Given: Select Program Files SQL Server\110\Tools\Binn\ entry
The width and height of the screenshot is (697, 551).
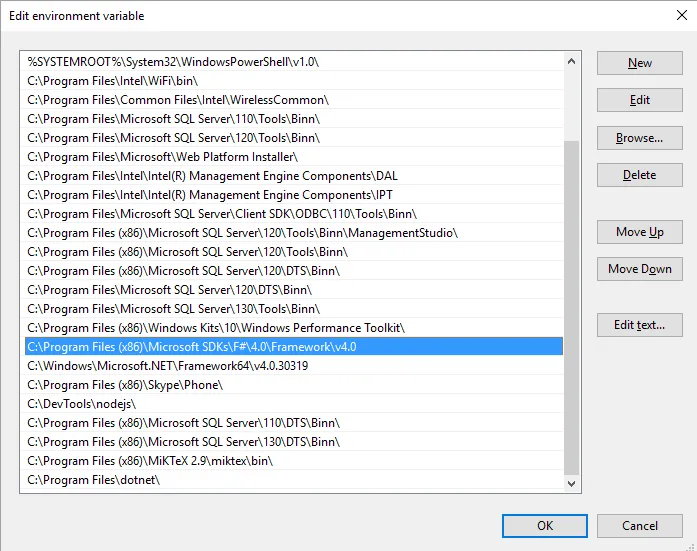Looking at the screenshot, I should tap(294, 119).
